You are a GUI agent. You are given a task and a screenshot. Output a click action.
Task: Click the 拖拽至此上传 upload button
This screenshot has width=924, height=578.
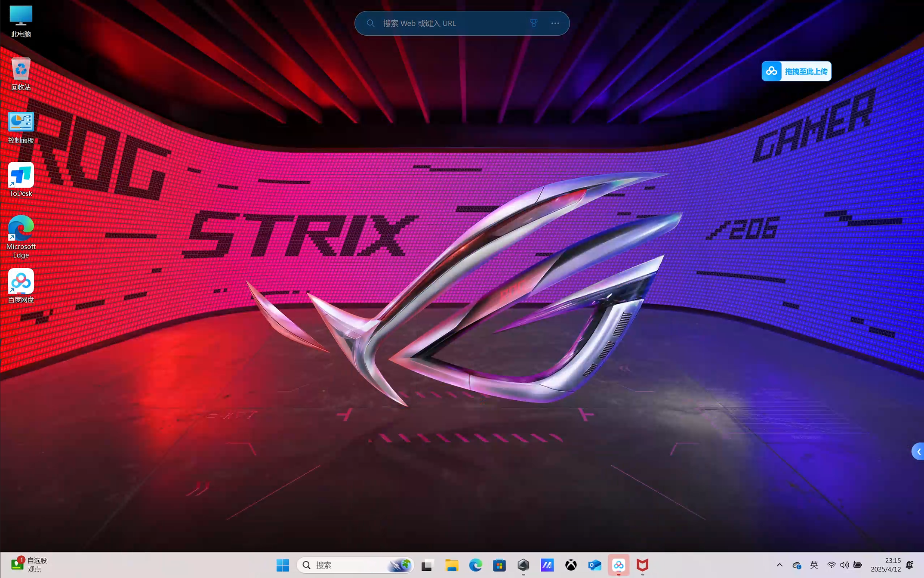[x=796, y=71]
